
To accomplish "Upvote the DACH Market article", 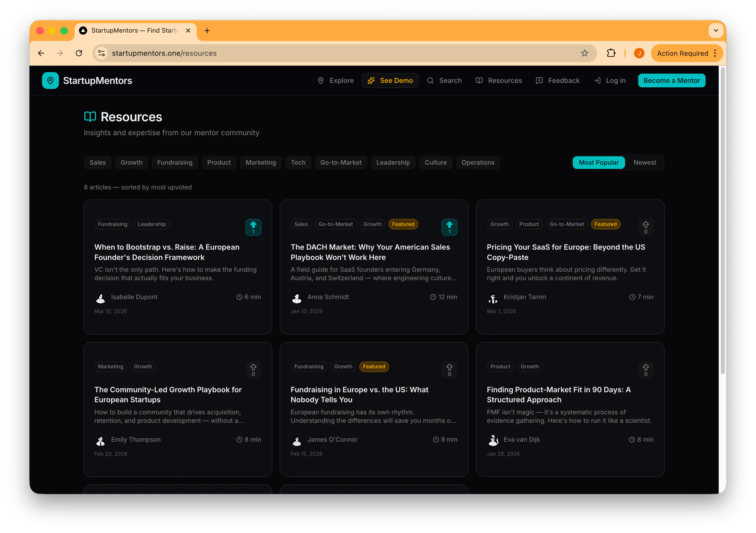I will [449, 228].
